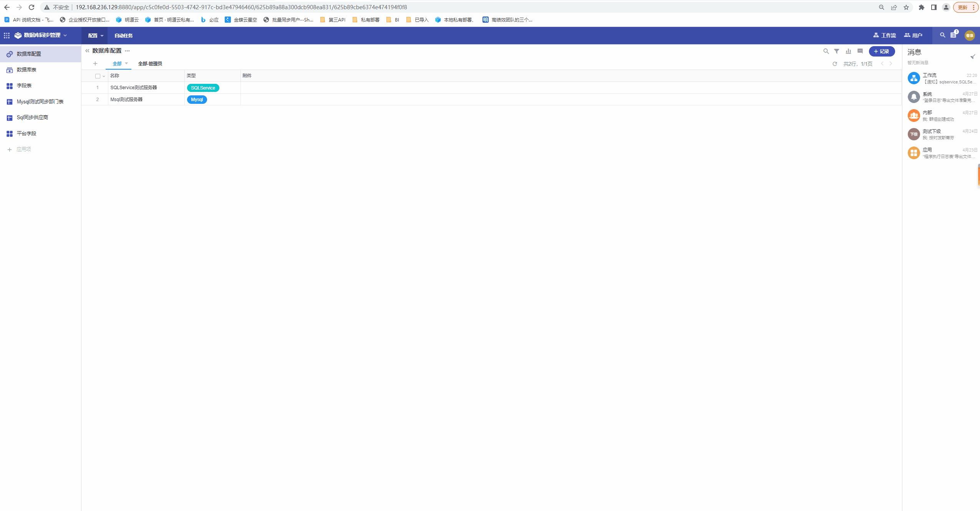
Task: Open 数据库表 in the left sidebar
Action: [27, 70]
